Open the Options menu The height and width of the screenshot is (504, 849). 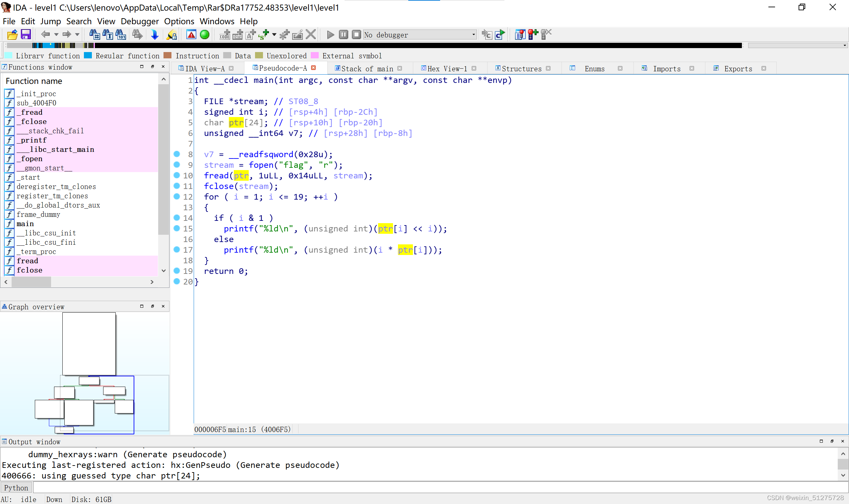pyautogui.click(x=179, y=21)
